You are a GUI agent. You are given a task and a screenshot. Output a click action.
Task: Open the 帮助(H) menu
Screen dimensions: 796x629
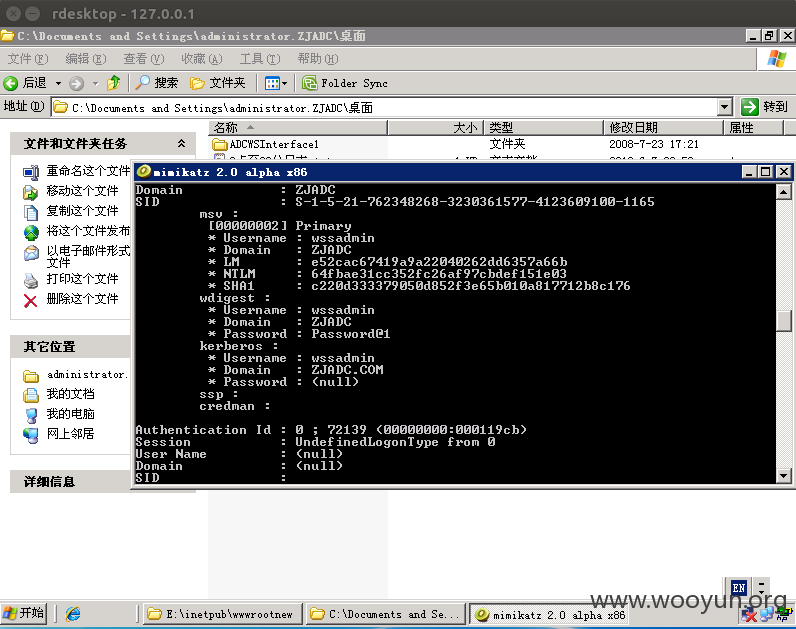pyautogui.click(x=317, y=59)
